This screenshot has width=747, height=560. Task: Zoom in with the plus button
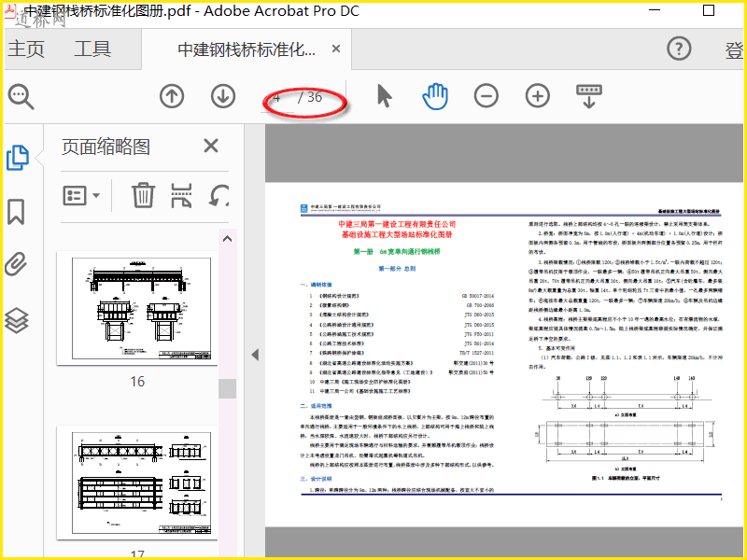point(538,96)
